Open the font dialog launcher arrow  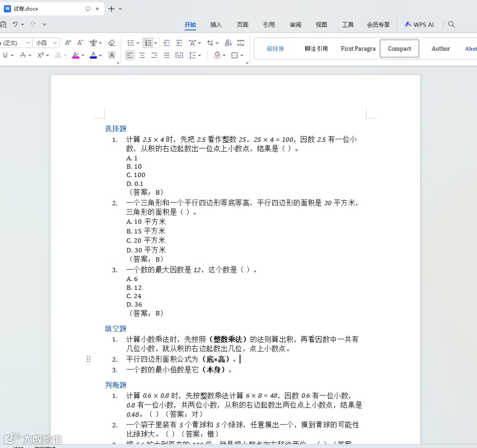click(118, 63)
